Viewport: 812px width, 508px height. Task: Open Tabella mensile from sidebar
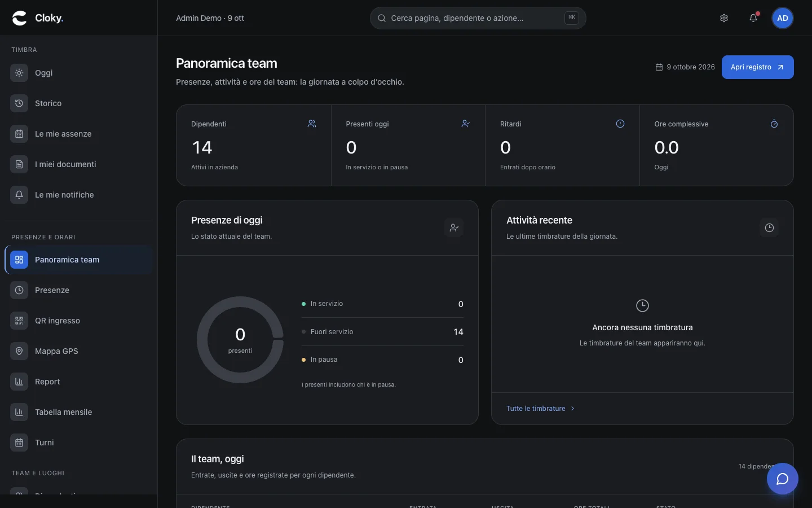pyautogui.click(x=78, y=412)
